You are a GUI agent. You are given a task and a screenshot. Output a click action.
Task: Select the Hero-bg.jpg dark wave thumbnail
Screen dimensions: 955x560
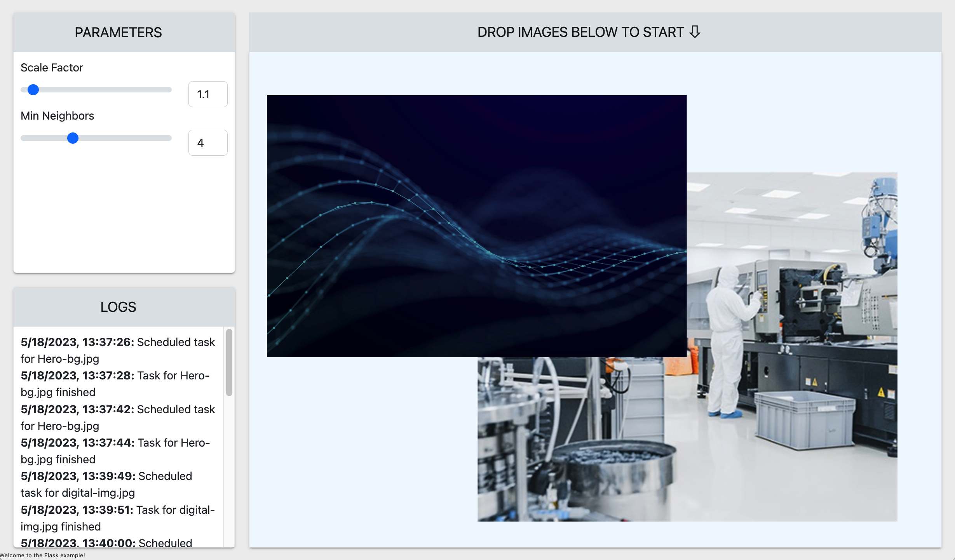click(x=476, y=225)
